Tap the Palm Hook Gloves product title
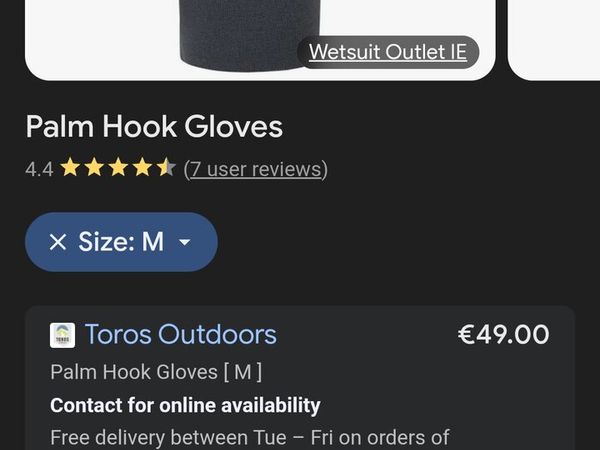 coord(154,127)
